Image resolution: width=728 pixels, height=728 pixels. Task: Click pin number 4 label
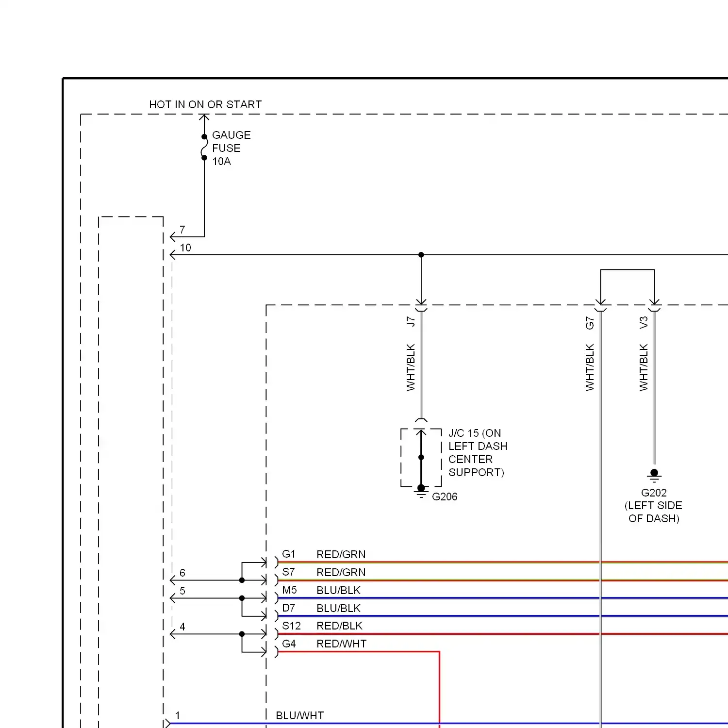[182, 627]
